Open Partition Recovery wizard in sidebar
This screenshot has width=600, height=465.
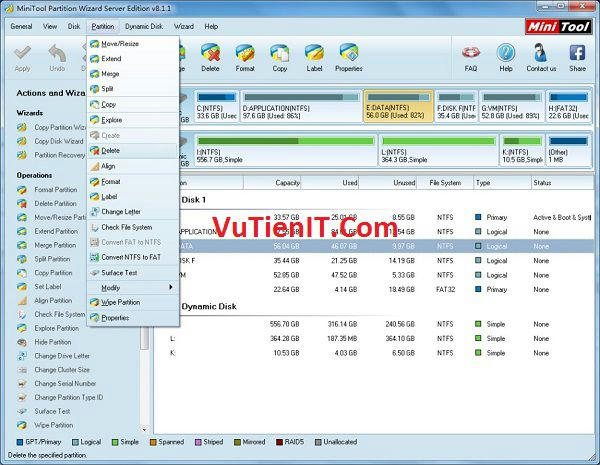pos(60,155)
